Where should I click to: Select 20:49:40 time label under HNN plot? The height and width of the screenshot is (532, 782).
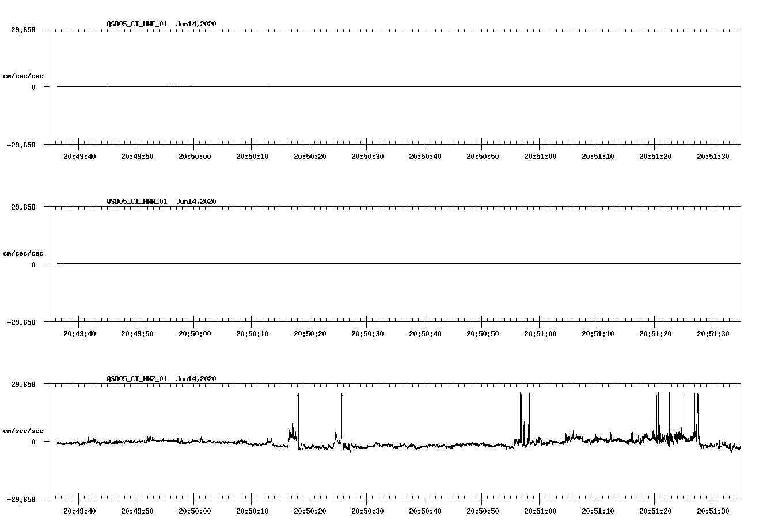79,333
